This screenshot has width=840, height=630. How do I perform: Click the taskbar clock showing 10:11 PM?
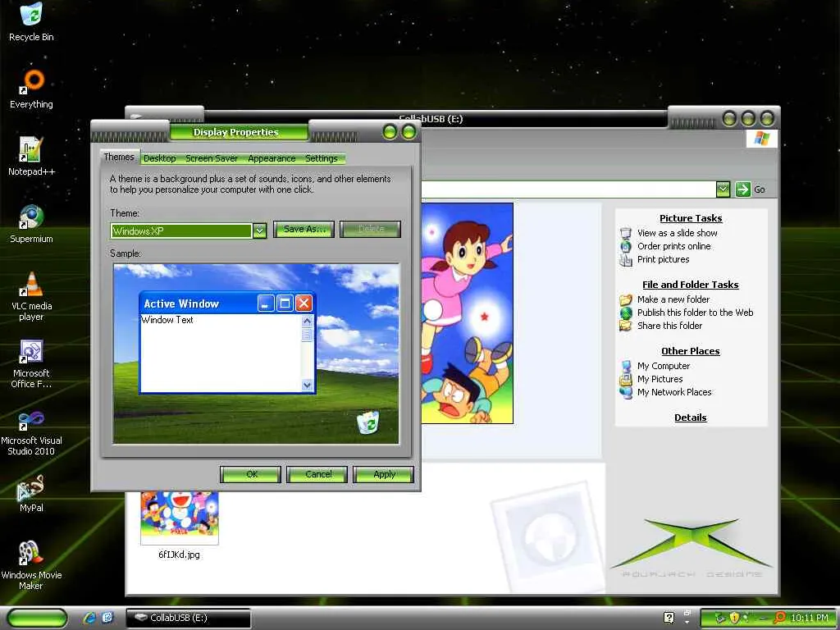click(810, 618)
